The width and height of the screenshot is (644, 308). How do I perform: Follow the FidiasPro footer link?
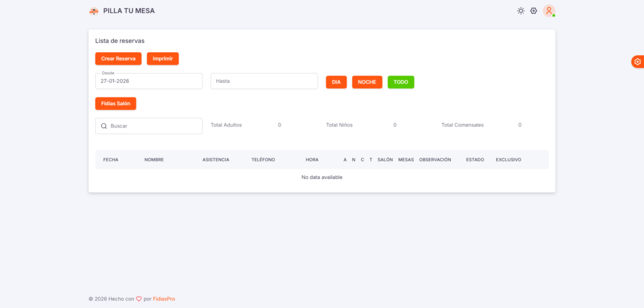pos(164,299)
